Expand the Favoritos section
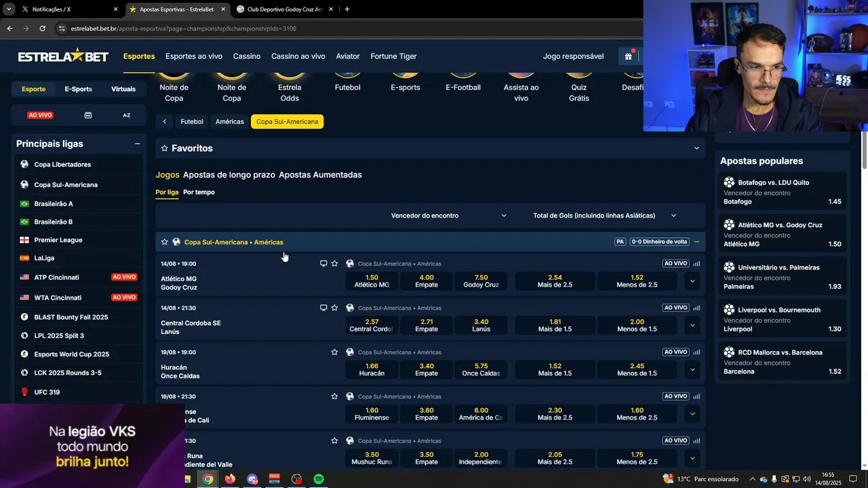The image size is (868, 488). click(x=696, y=148)
